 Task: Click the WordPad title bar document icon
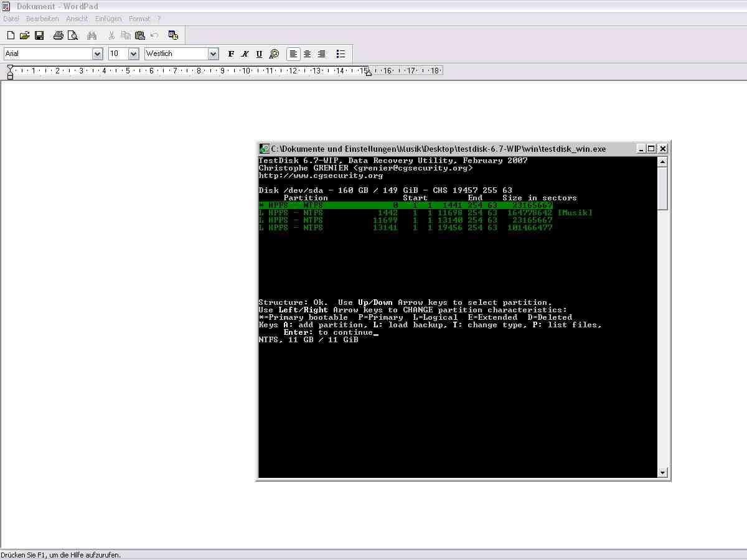(6, 6)
